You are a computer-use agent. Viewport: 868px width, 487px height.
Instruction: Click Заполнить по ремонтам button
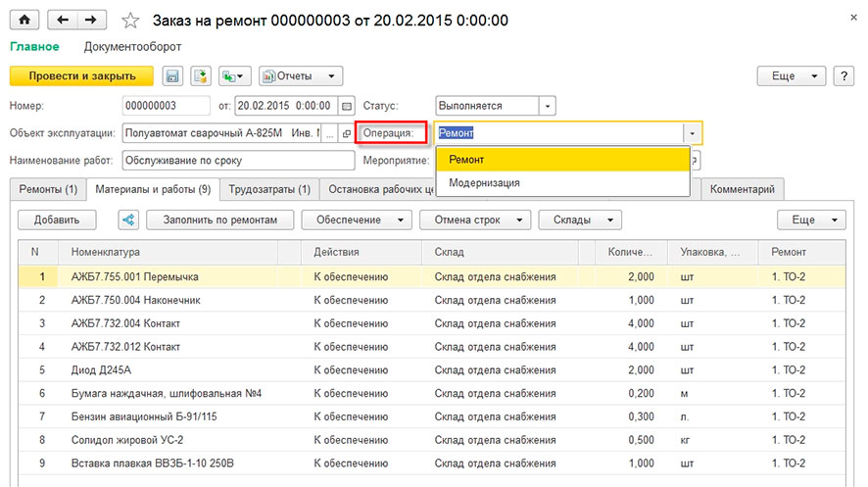(x=219, y=219)
